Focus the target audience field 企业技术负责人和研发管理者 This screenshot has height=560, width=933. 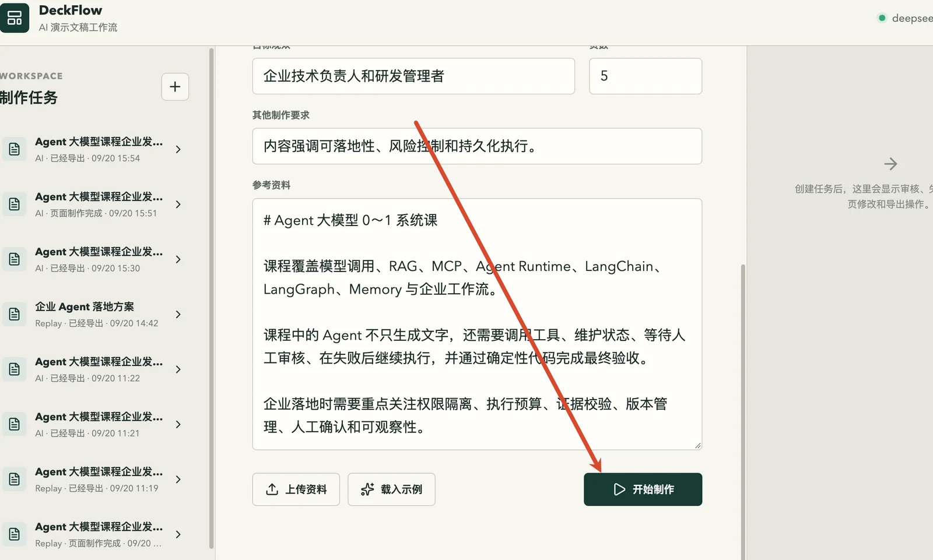coord(413,76)
